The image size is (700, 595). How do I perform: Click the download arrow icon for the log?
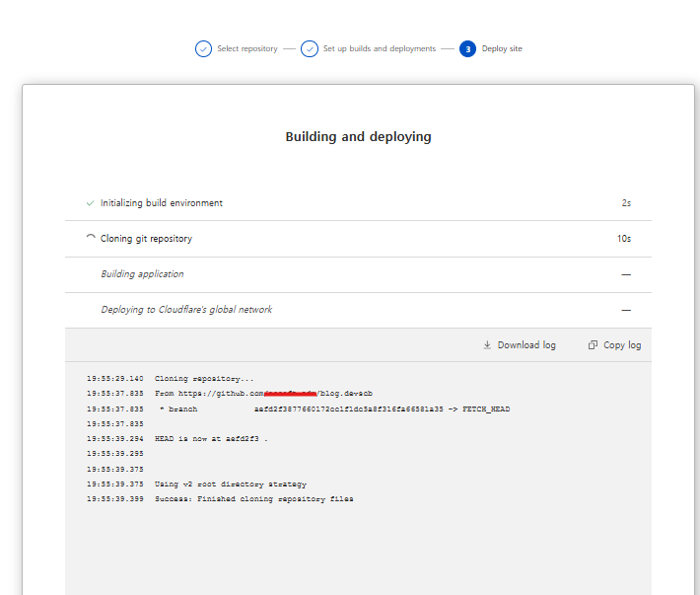pyautogui.click(x=487, y=345)
